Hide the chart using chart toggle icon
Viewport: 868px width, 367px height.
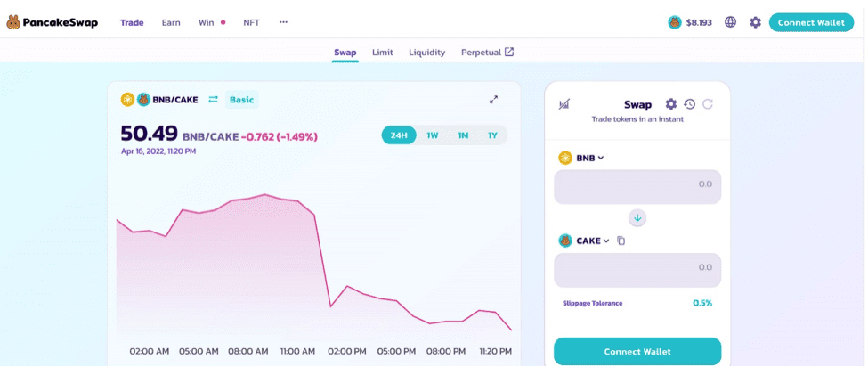564,104
